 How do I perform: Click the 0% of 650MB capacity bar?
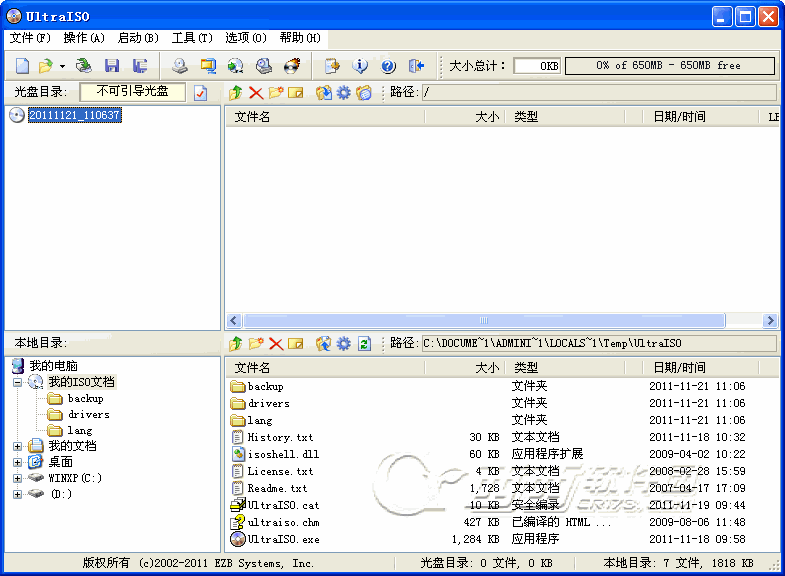pos(669,66)
